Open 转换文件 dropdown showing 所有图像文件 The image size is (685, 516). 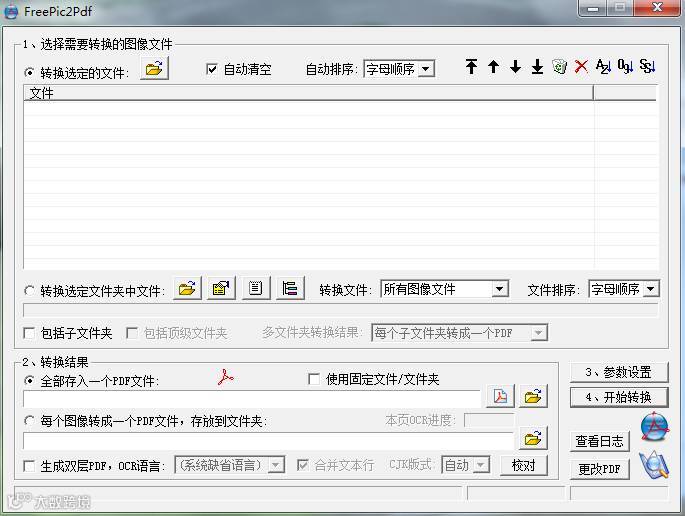pyautogui.click(x=445, y=289)
